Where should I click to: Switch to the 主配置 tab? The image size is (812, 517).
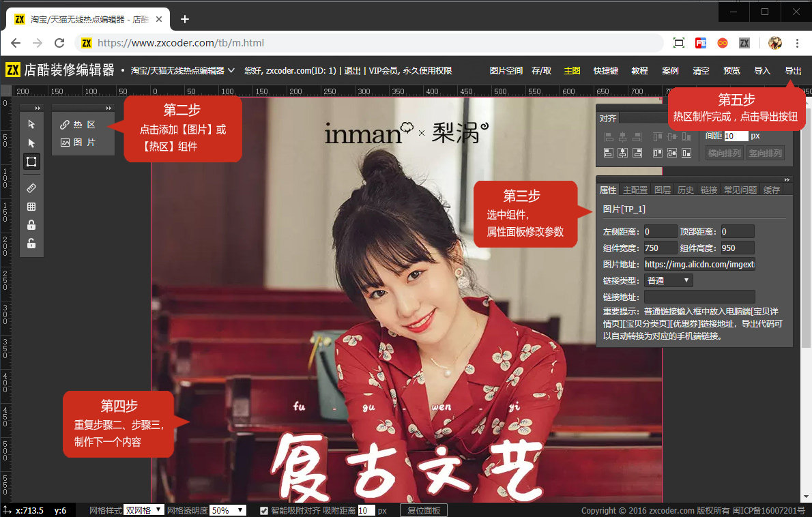[x=635, y=190]
